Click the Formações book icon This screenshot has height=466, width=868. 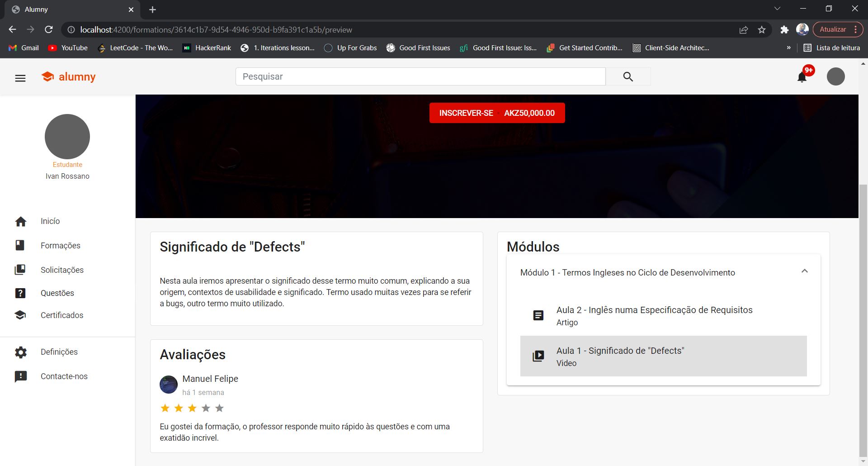click(x=20, y=245)
